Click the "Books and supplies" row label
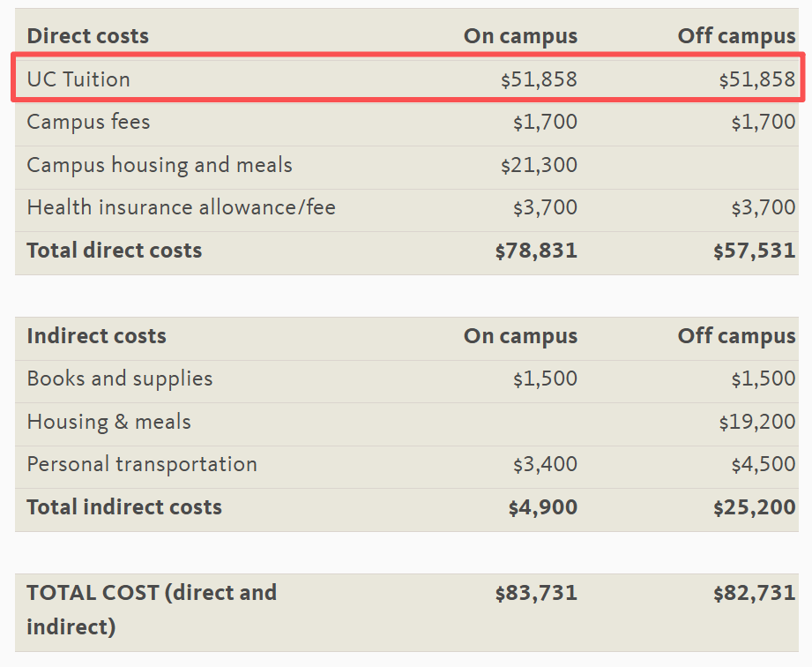The width and height of the screenshot is (812, 667). tap(120, 379)
